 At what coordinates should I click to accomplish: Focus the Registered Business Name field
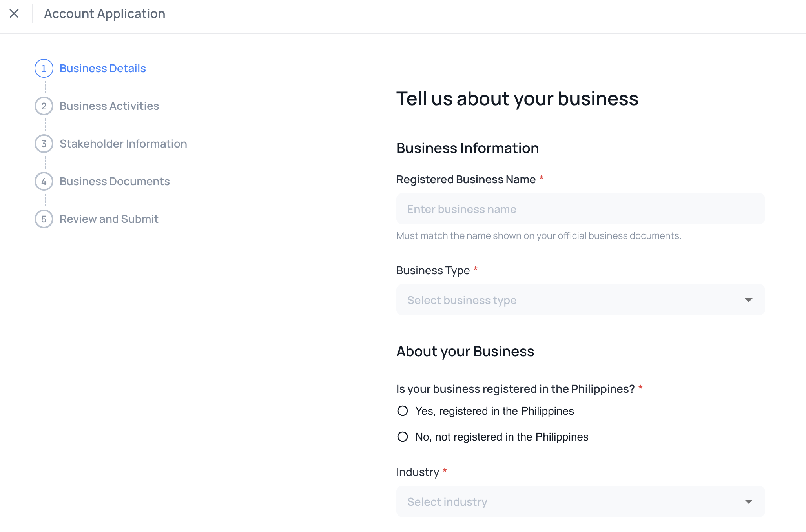[x=580, y=209]
